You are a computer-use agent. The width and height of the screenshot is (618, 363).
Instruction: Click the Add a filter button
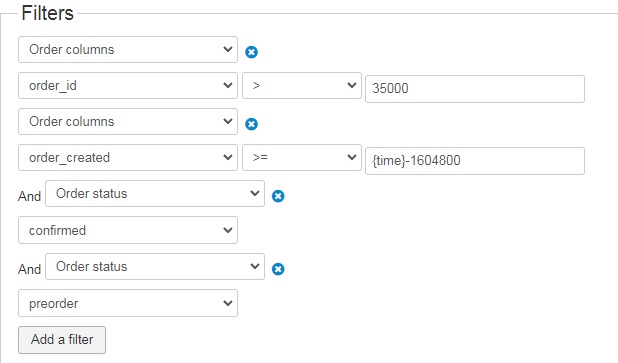pyautogui.click(x=62, y=340)
